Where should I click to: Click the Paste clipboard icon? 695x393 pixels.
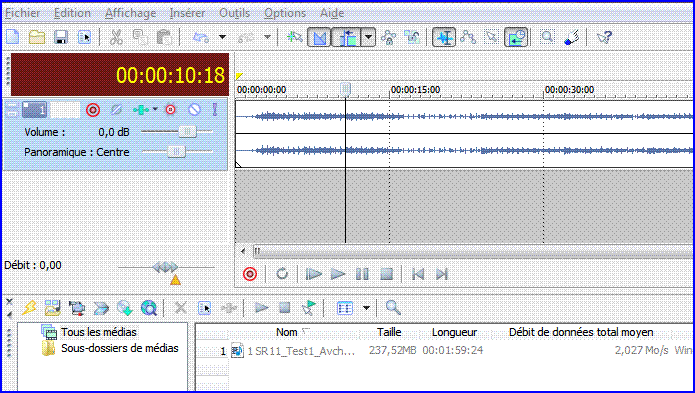tap(164, 38)
